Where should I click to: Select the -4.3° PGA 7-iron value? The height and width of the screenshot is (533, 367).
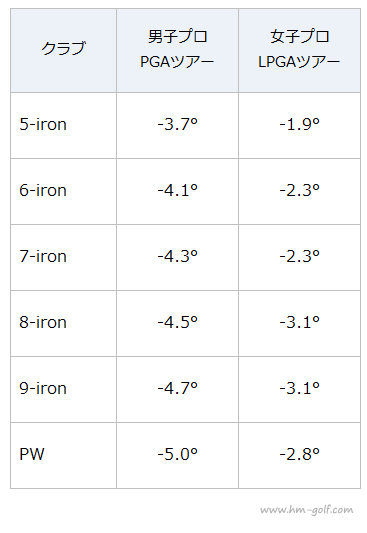[177, 256]
